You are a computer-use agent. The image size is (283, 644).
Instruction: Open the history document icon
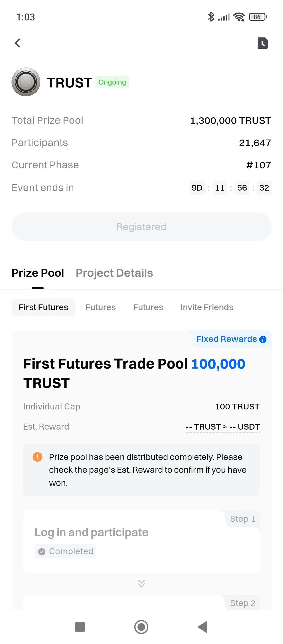pos(263,43)
